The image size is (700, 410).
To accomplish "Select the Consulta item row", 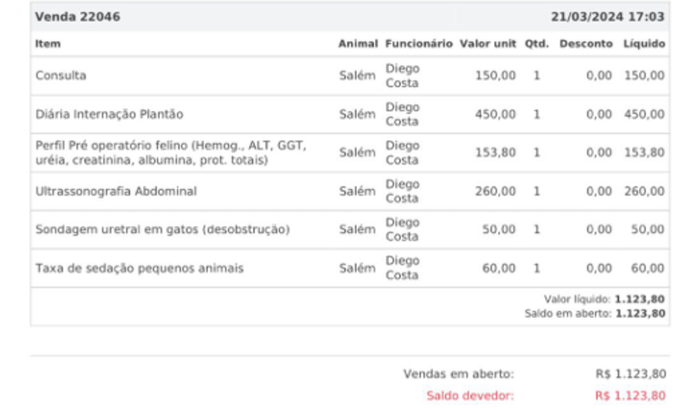I will tap(61, 75).
